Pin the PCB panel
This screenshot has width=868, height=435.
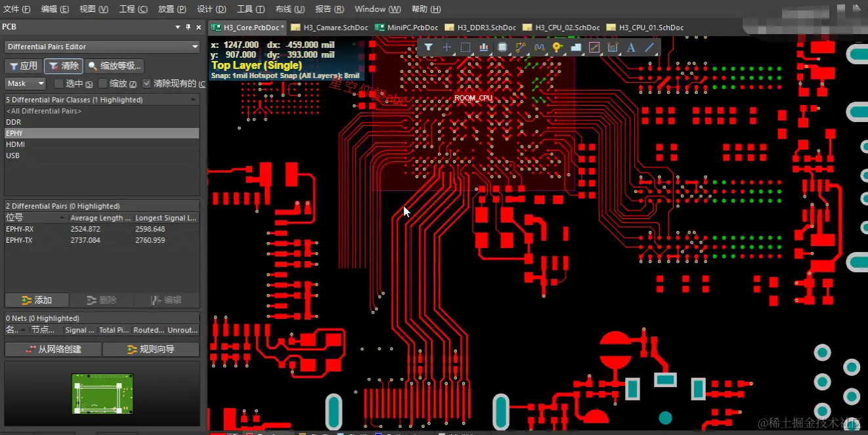(188, 27)
